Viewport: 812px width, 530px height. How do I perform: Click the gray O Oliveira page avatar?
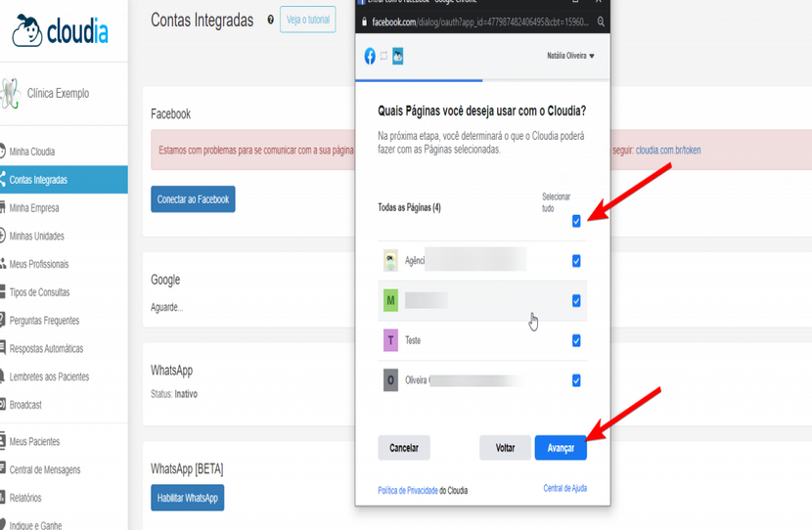coord(390,380)
